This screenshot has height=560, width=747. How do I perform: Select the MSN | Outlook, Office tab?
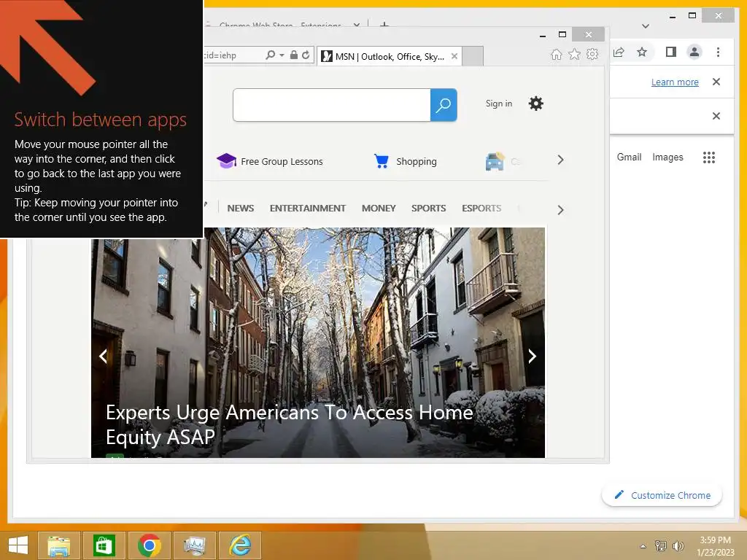[x=390, y=57]
